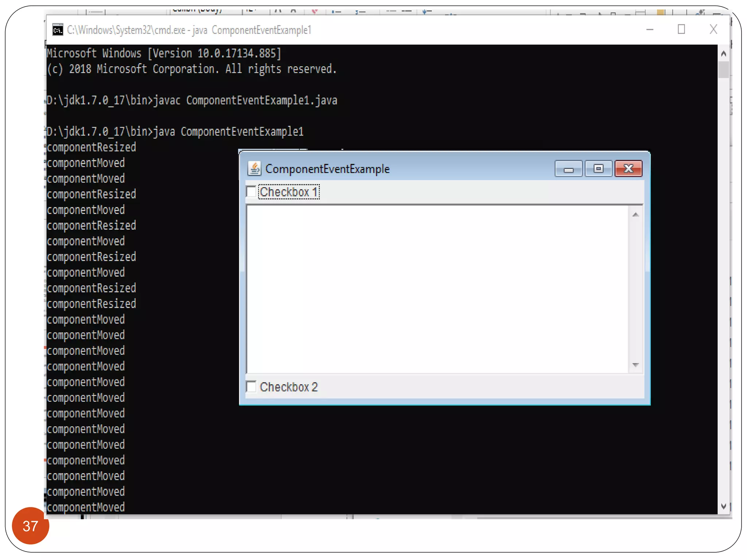
Task: Click the Checkbox 1 label text
Action: [x=289, y=192]
